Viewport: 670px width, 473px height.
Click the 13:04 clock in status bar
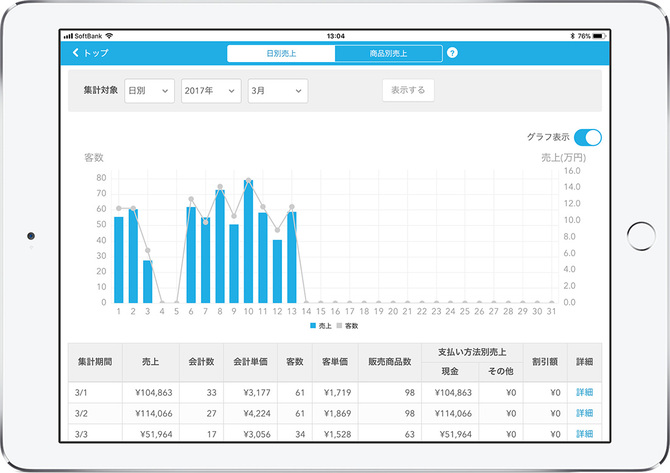[x=335, y=36]
